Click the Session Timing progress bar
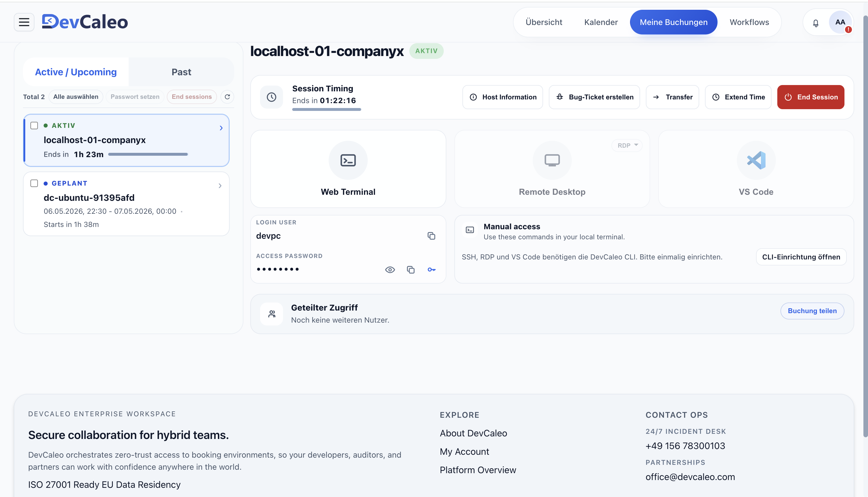This screenshot has height=497, width=868. [326, 109]
